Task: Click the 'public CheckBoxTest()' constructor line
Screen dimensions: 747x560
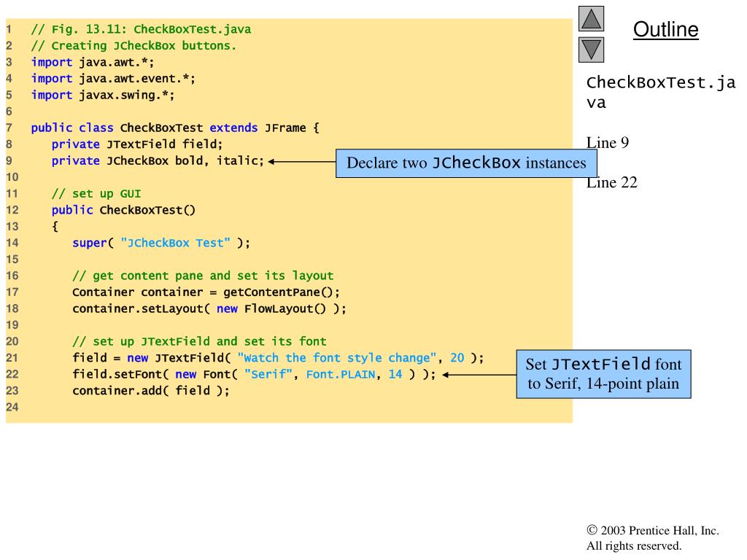Action: [x=123, y=210]
